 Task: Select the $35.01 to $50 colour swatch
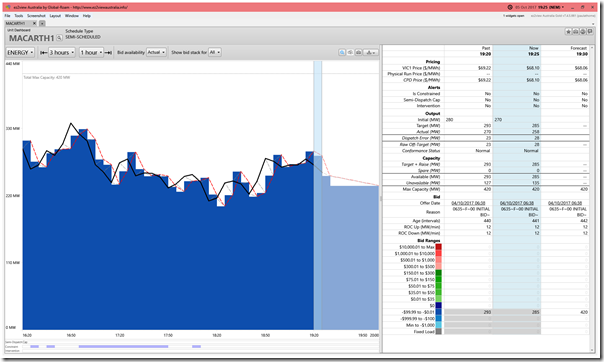[438, 293]
